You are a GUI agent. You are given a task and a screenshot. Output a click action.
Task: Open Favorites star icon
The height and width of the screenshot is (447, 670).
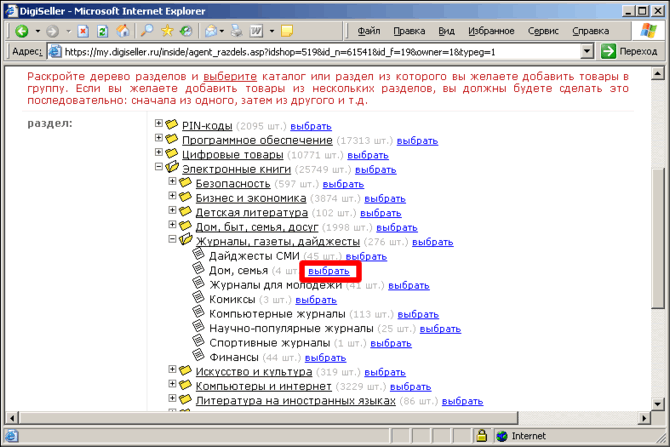[x=167, y=30]
